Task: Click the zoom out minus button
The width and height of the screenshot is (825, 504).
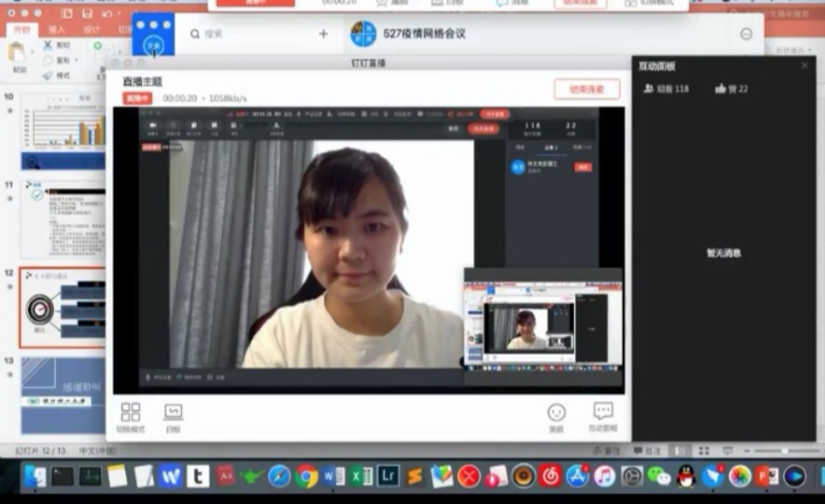Action: (x=747, y=451)
